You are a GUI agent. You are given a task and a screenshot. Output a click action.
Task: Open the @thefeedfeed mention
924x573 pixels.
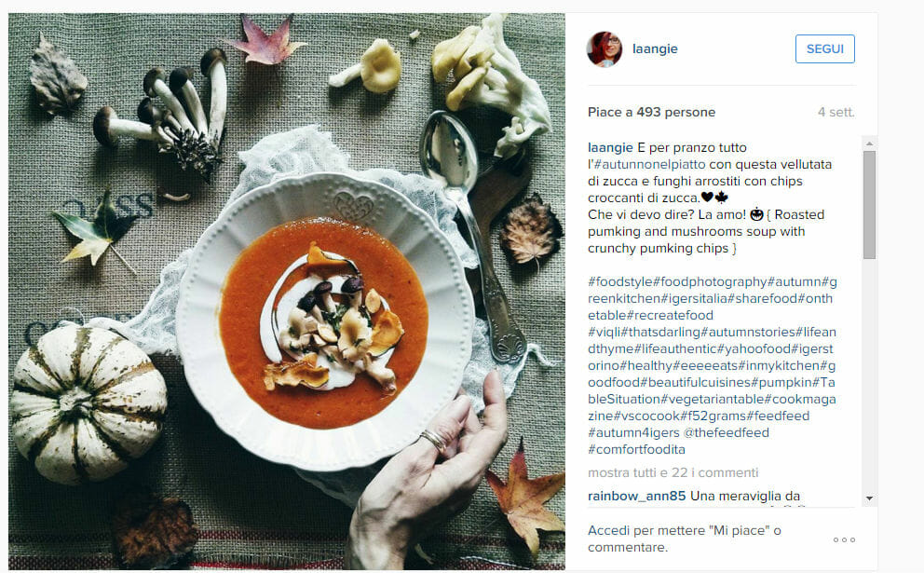(x=726, y=432)
